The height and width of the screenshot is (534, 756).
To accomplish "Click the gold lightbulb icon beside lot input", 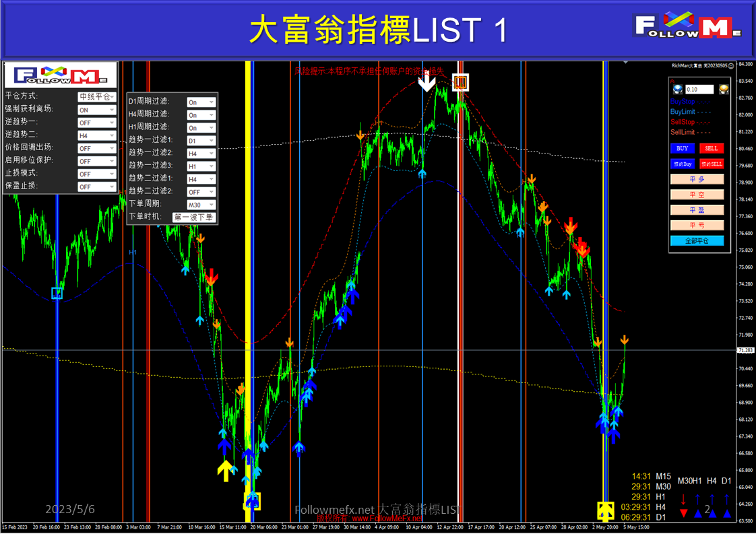I will pos(724,88).
